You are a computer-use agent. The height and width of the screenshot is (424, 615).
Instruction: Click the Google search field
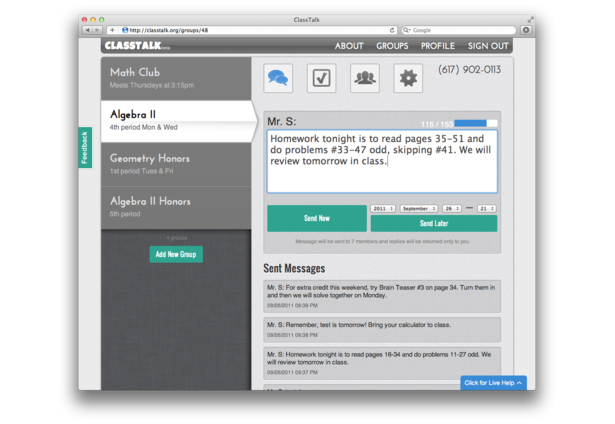tap(459, 30)
